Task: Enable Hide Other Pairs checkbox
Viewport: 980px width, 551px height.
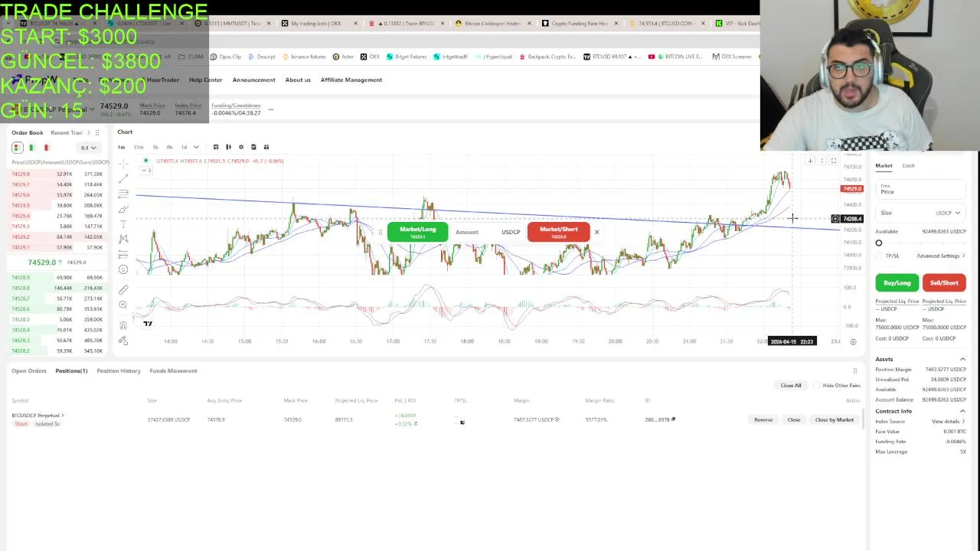Action: click(817, 385)
